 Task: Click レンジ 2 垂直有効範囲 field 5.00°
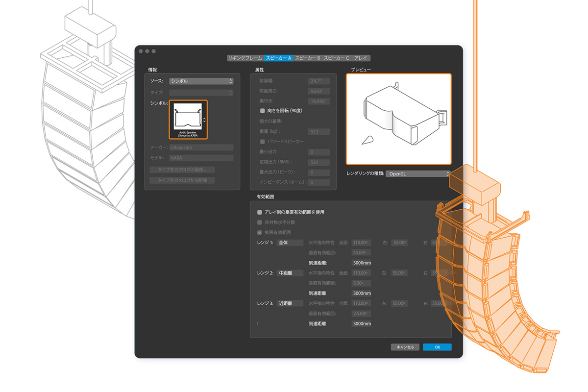tap(361, 283)
